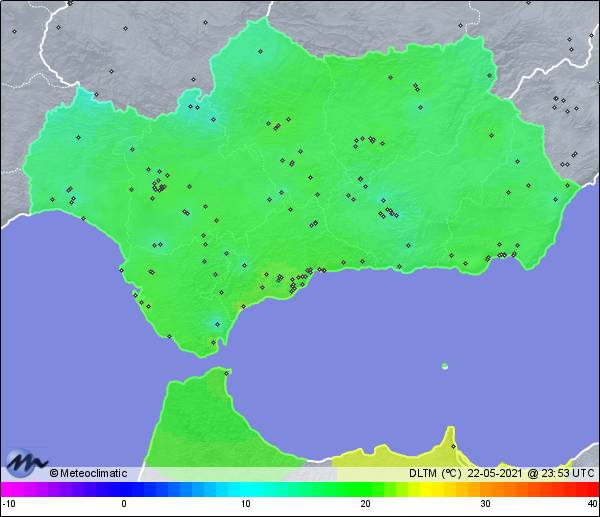Pick the green swatch above the 20 label

point(365,490)
